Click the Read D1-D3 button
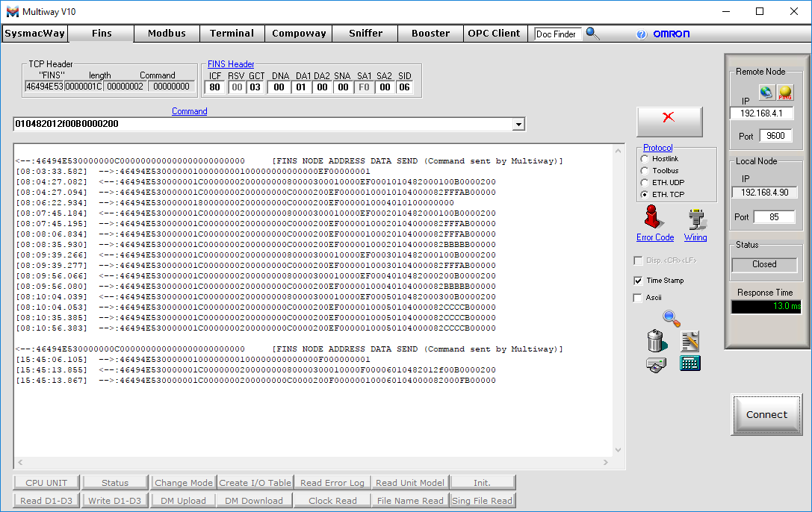 46,501
